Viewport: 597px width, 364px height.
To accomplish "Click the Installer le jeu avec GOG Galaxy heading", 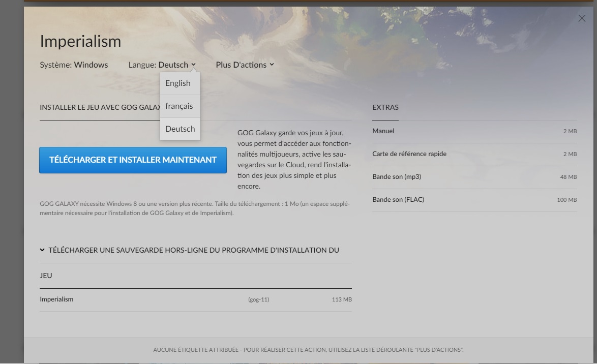I will [x=100, y=107].
